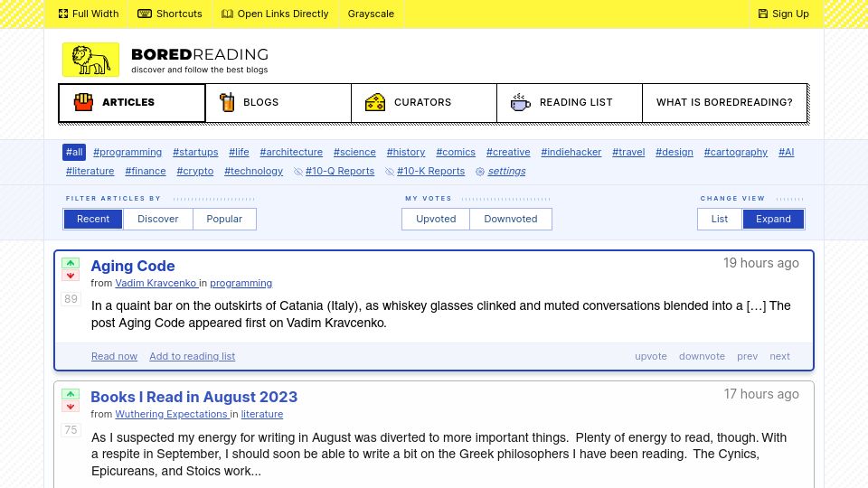Filter by #crypto tag
The image size is (868, 488).
pyautogui.click(x=195, y=172)
